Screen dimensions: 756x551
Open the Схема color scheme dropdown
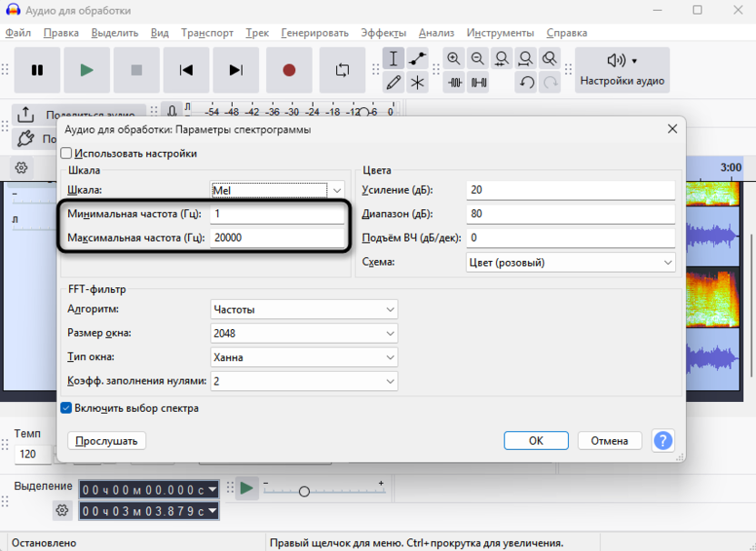(x=570, y=263)
